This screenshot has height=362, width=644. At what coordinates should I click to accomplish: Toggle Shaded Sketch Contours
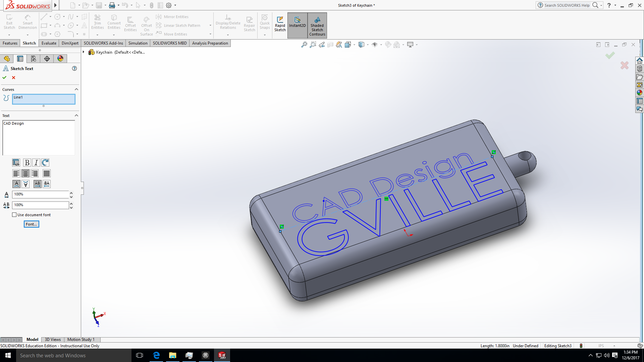(x=317, y=25)
